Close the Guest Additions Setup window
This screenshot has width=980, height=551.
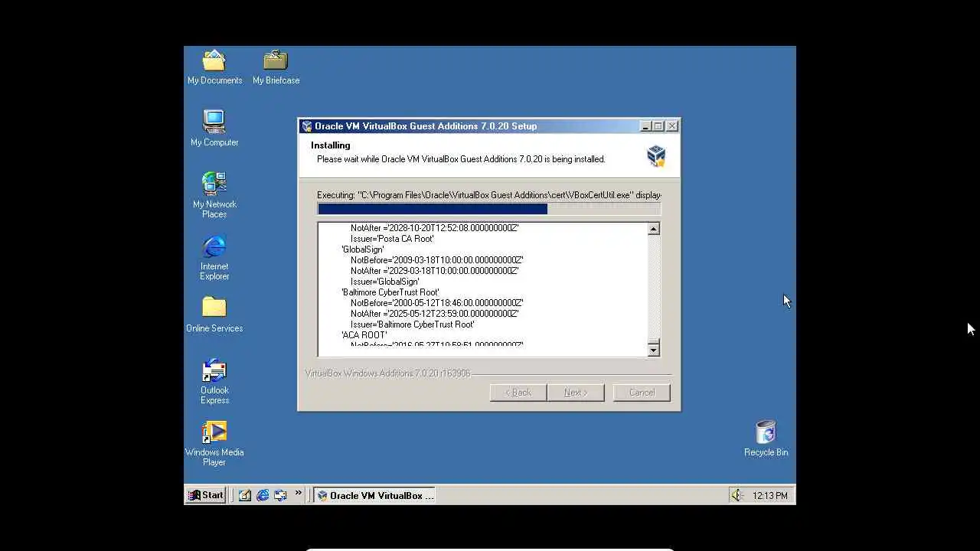[x=671, y=126]
